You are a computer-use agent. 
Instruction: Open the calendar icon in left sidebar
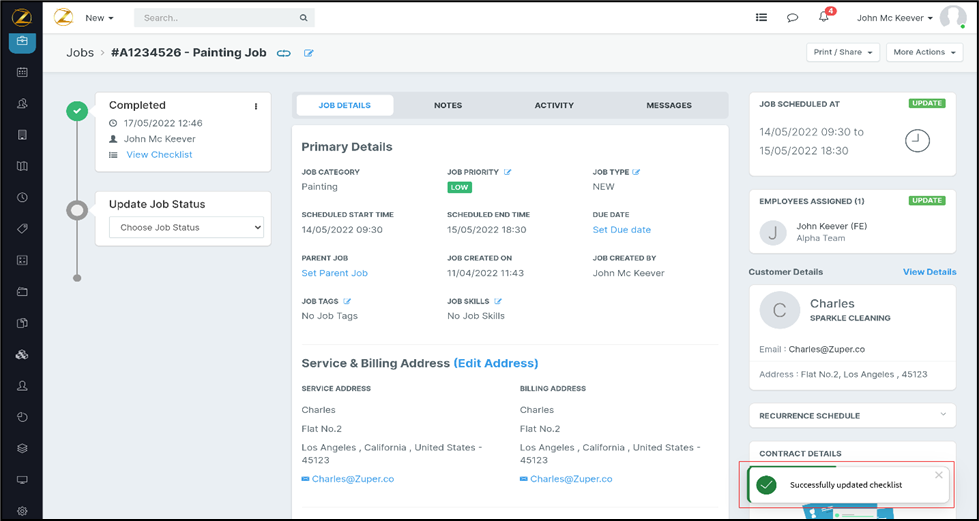[x=22, y=73]
